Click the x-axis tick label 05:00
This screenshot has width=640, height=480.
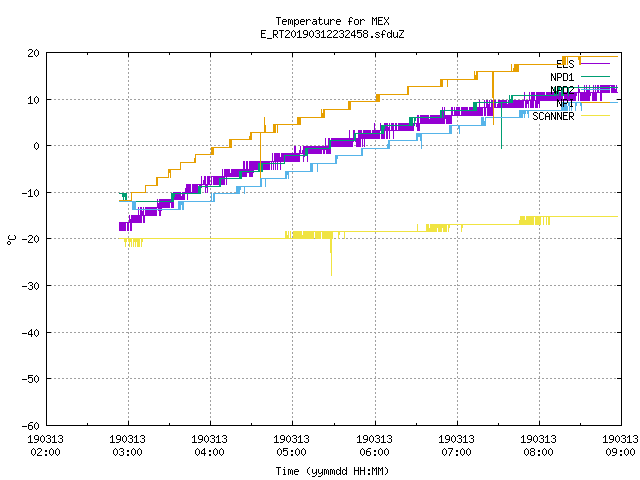pyautogui.click(x=291, y=452)
